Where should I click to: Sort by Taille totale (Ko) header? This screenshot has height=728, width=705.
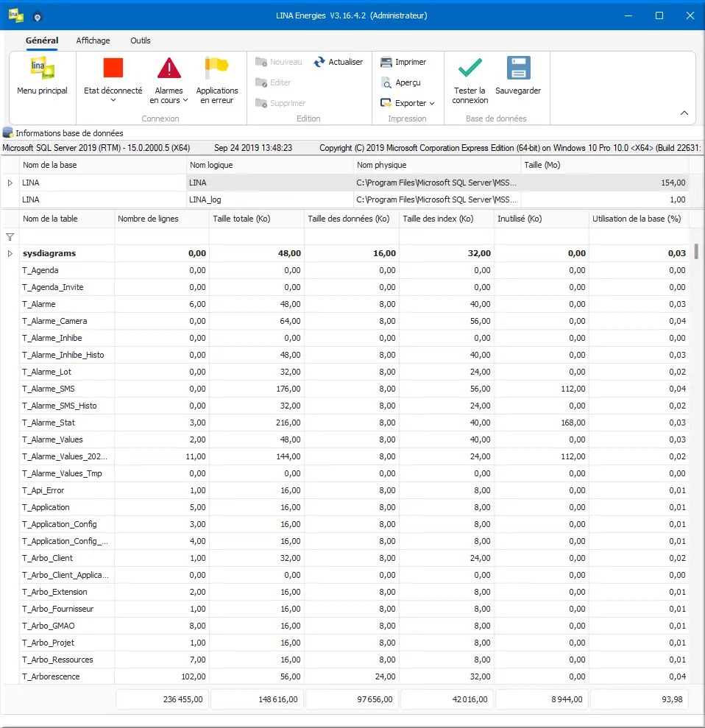coord(257,219)
